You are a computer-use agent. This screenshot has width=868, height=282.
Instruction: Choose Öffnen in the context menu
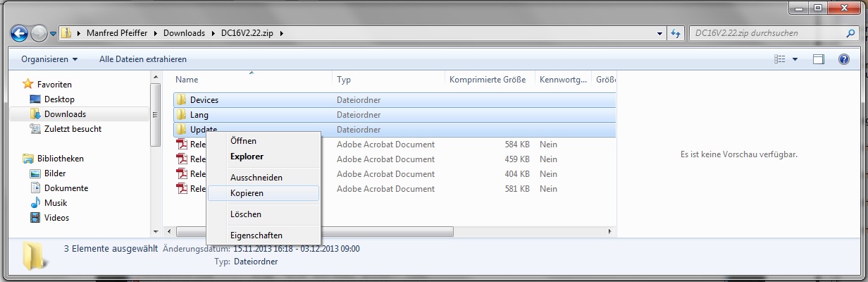[x=263, y=141]
